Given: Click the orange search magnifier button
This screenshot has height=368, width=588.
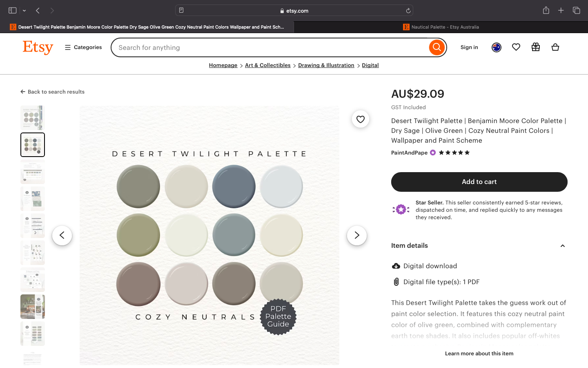Looking at the screenshot, I should (x=437, y=47).
